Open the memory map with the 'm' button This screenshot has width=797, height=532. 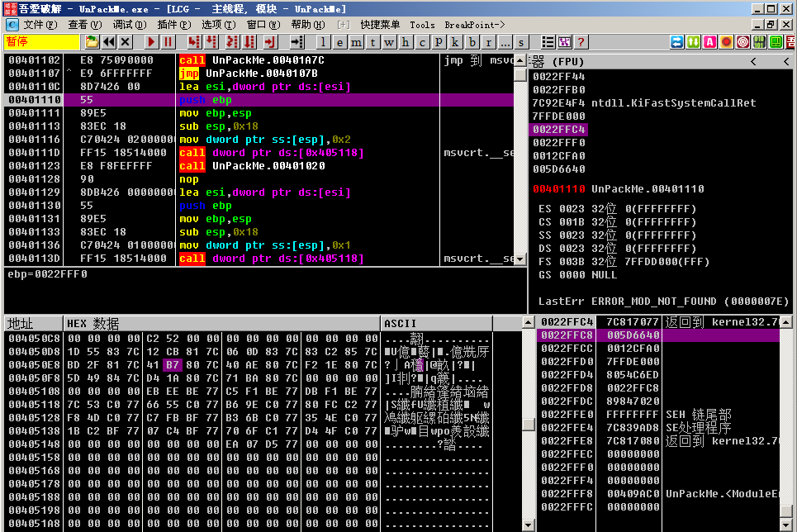pos(356,42)
